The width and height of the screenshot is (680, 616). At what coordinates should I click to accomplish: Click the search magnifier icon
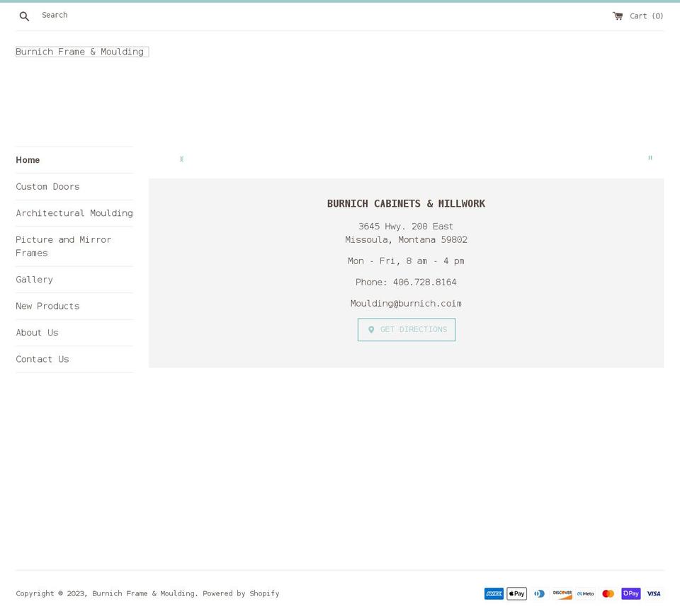tap(24, 16)
